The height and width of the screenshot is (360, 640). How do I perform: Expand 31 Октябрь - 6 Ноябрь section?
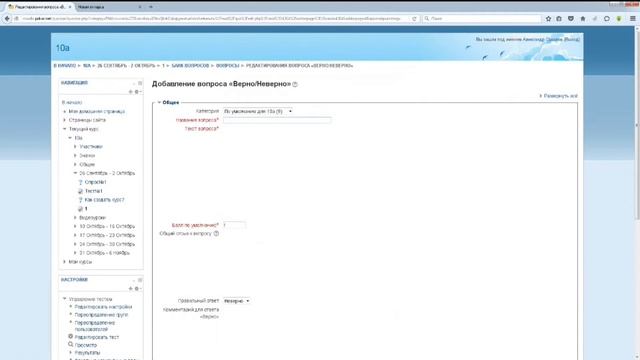pyautogui.click(x=75, y=253)
